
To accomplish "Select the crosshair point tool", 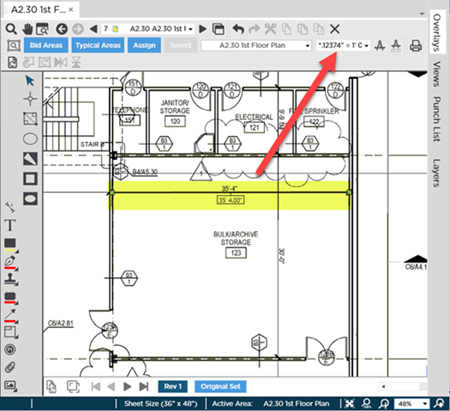I will 30,99.
